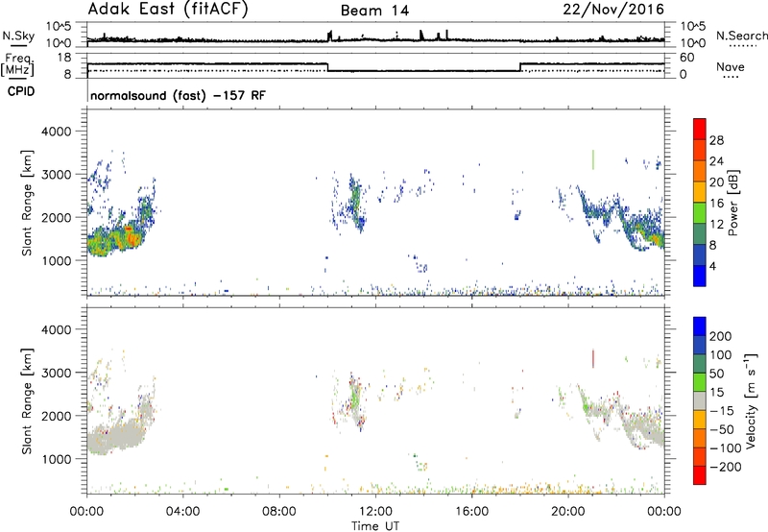768x532 pixels.
Task: Click 'normalsound (fast) -157 RF' text
Action: [178, 95]
